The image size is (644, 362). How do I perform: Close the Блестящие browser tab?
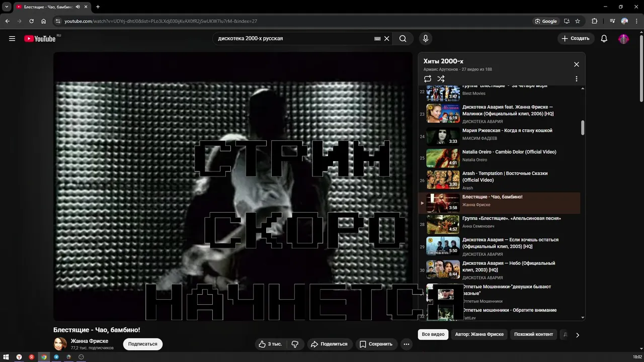coord(86,7)
